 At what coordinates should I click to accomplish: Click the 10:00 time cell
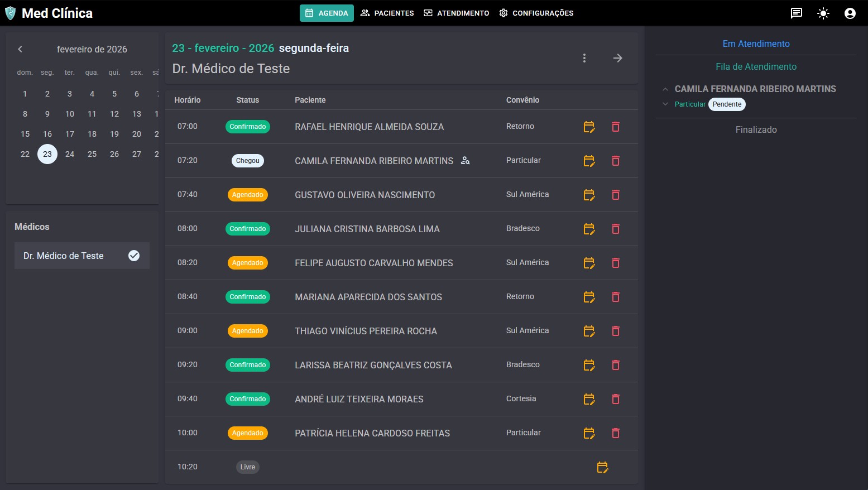pos(188,433)
